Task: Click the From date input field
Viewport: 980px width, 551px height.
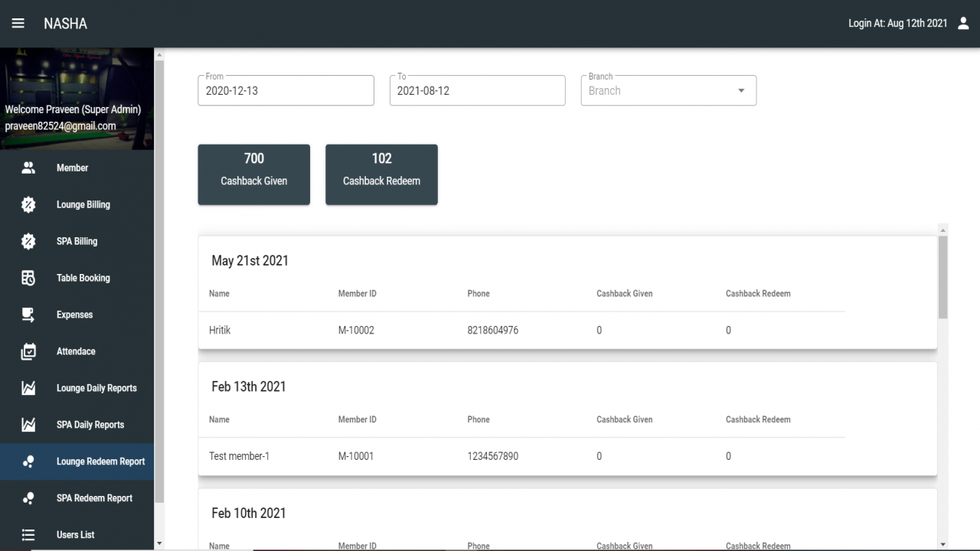Action: pos(286,90)
